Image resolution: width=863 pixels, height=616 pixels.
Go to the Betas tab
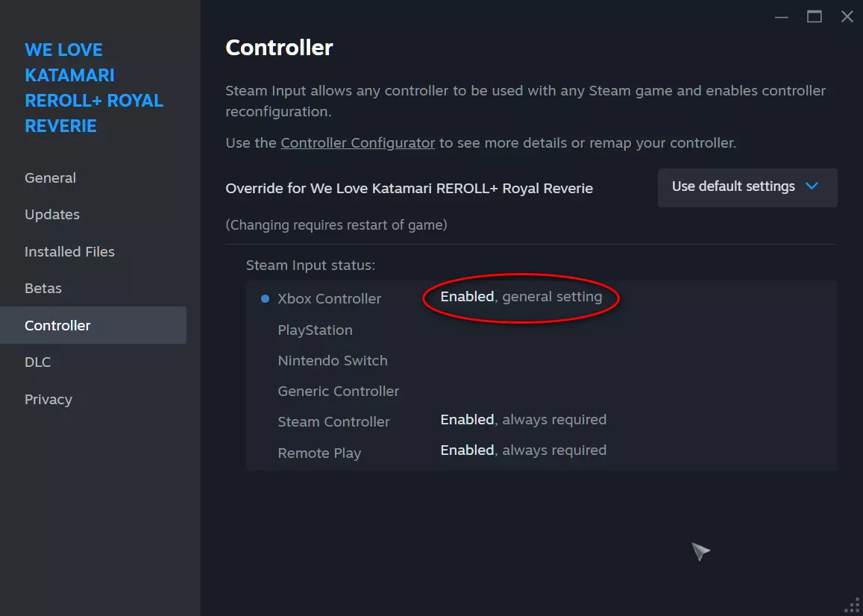(x=43, y=289)
